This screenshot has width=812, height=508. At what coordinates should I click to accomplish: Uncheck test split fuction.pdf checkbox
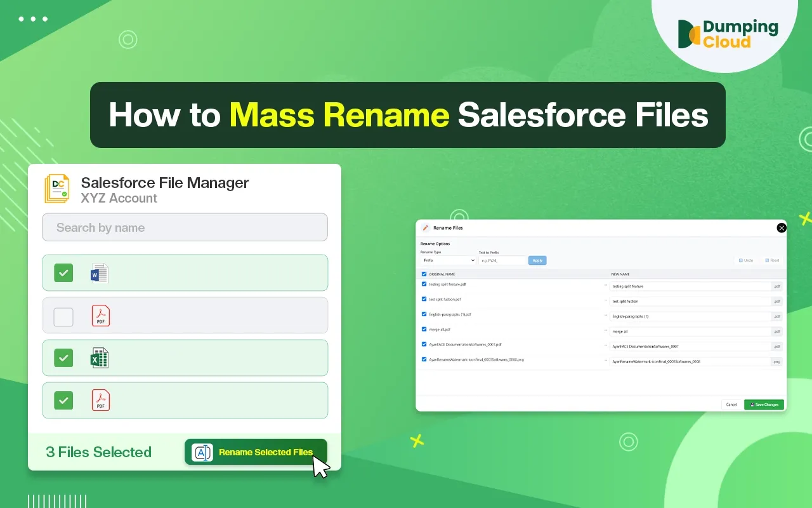424,299
